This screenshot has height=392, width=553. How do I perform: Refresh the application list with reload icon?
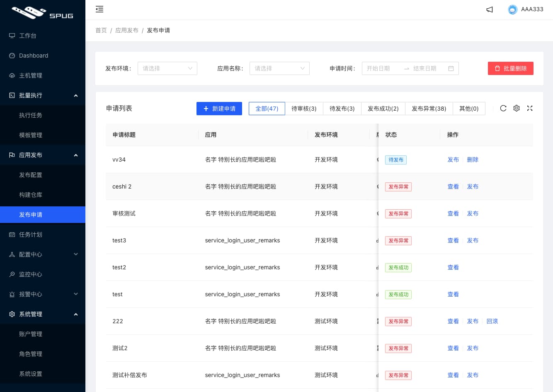click(503, 108)
